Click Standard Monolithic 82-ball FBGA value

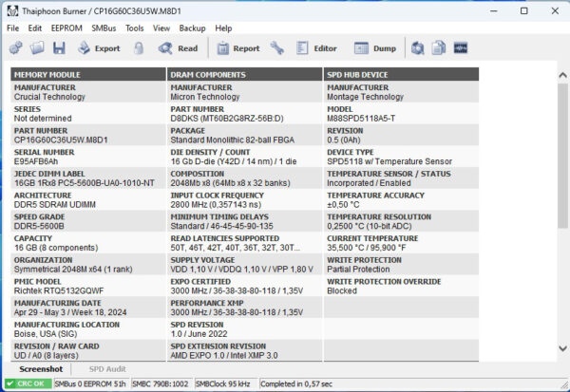click(x=233, y=140)
